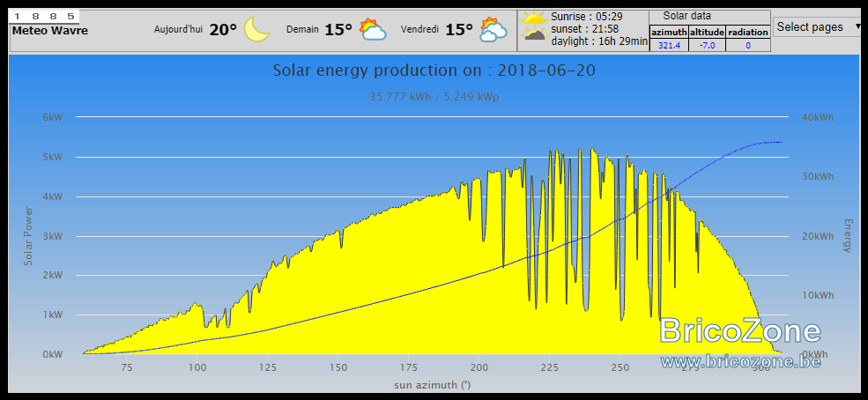Click the 35.777 kWh / 5.249 kWp subtitle
The width and height of the screenshot is (868, 400).
434,97
